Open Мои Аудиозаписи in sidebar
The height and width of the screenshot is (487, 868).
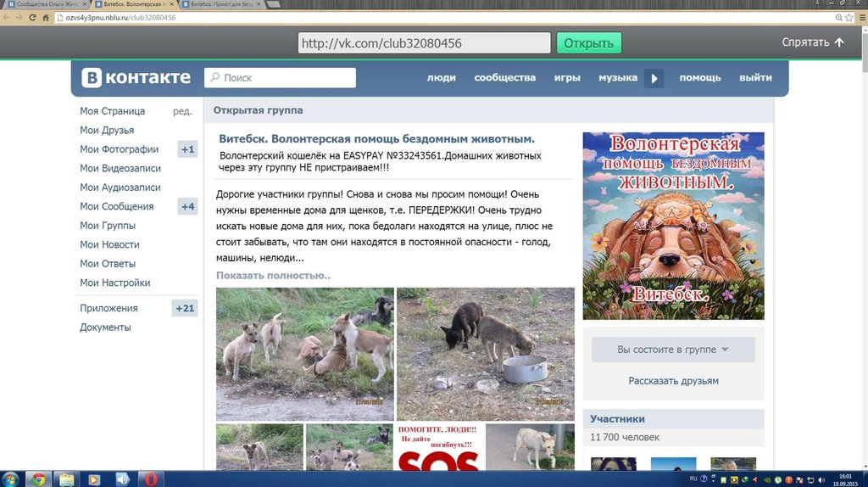(x=120, y=188)
